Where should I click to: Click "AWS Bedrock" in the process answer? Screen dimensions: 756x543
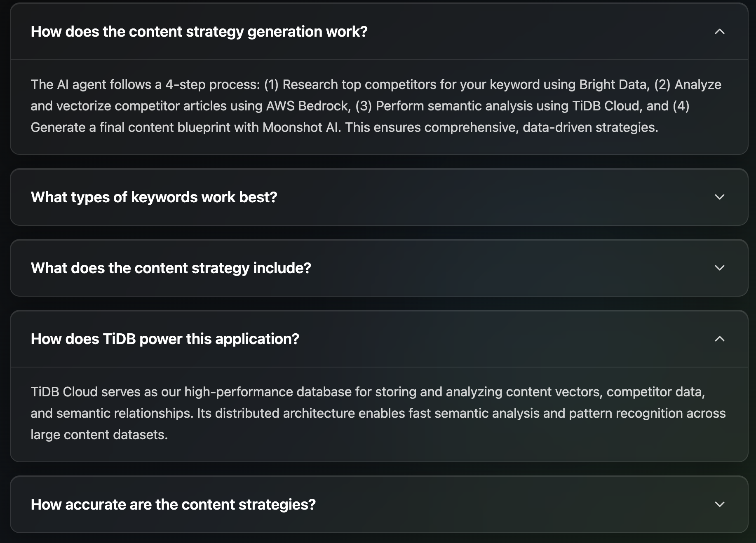coord(308,106)
